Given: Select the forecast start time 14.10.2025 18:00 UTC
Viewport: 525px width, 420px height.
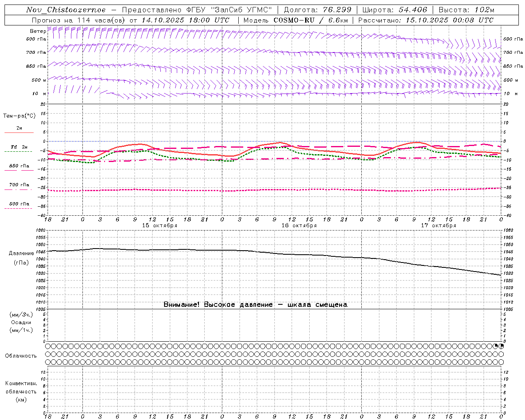Looking at the screenshot, I should coord(185,20).
